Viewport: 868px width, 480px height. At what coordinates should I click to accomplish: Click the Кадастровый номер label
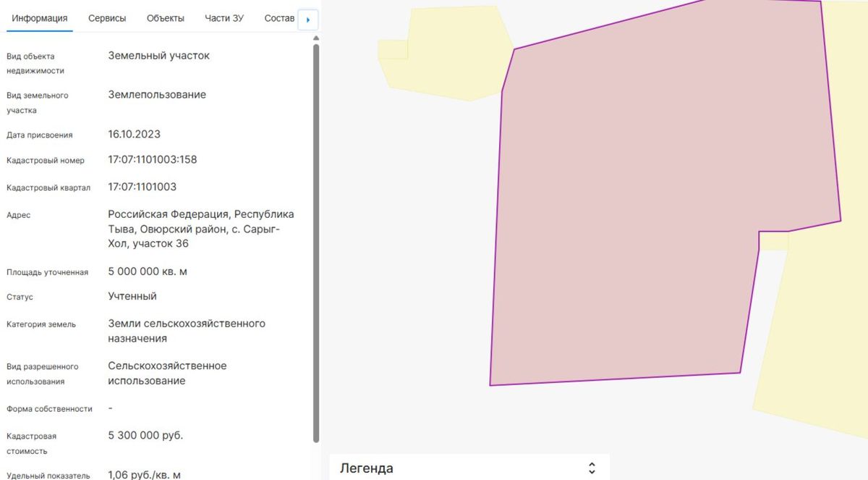pos(46,161)
